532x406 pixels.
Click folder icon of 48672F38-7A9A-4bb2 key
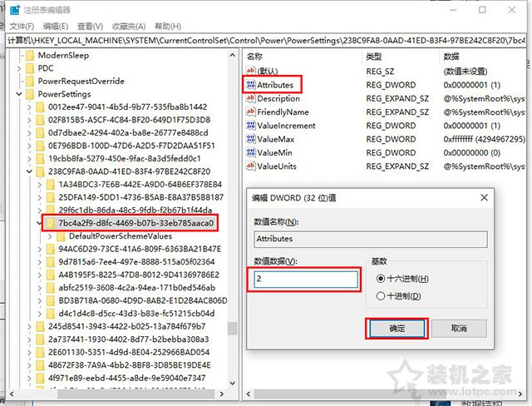tap(41, 365)
